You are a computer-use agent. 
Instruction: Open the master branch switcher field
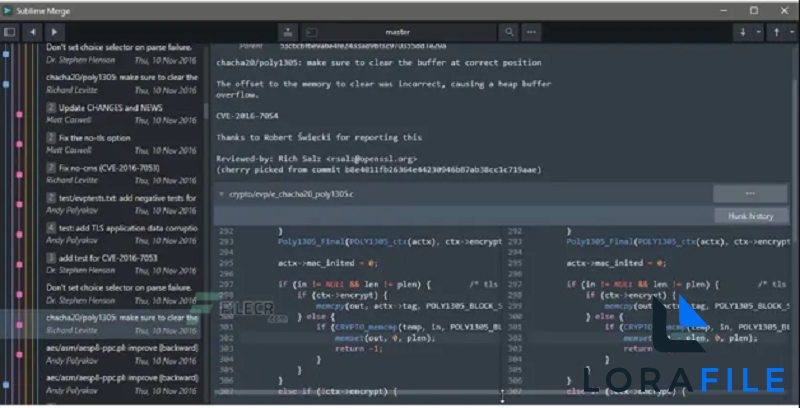click(398, 32)
